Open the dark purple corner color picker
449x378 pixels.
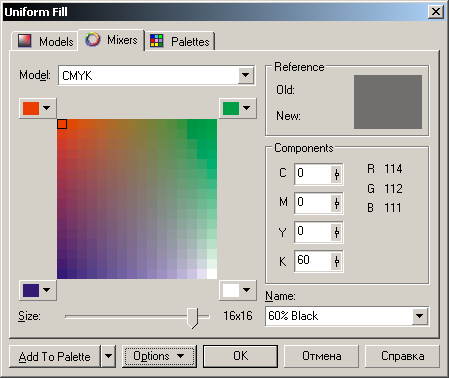pos(37,290)
